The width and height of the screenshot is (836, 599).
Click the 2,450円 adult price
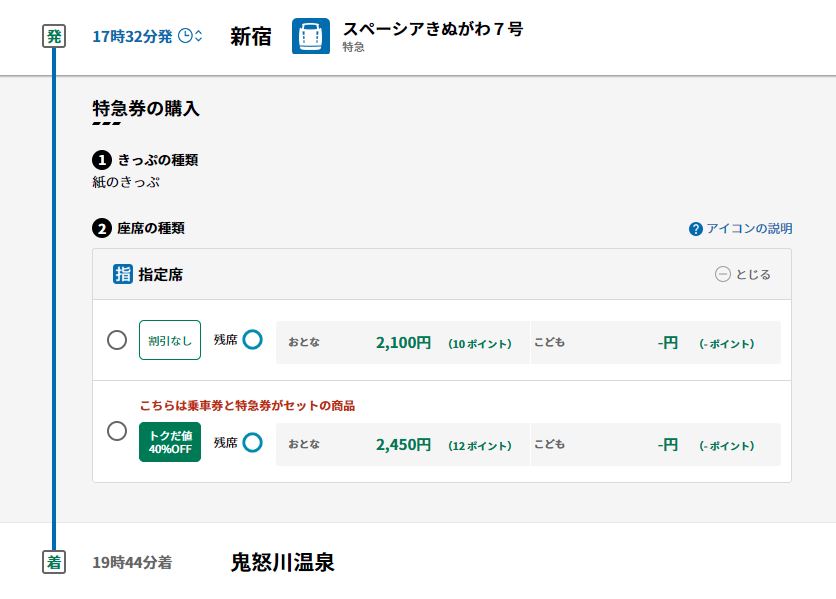[x=403, y=444]
